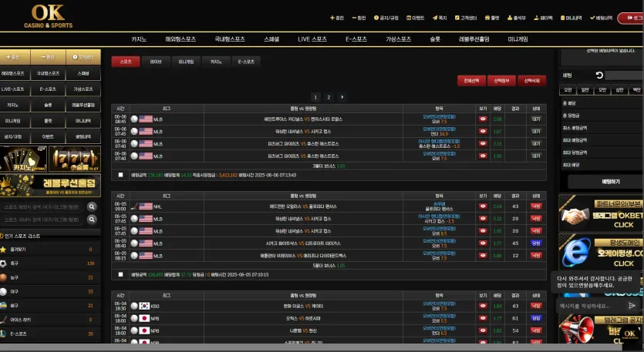Click the eye icon in the NHL row
The height and width of the screenshot is (352, 644).
[483, 206]
